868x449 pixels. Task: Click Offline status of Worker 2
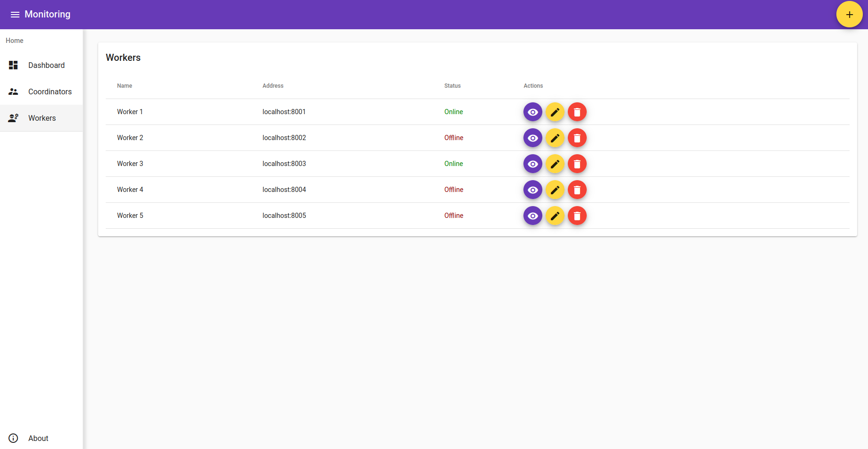coord(454,138)
